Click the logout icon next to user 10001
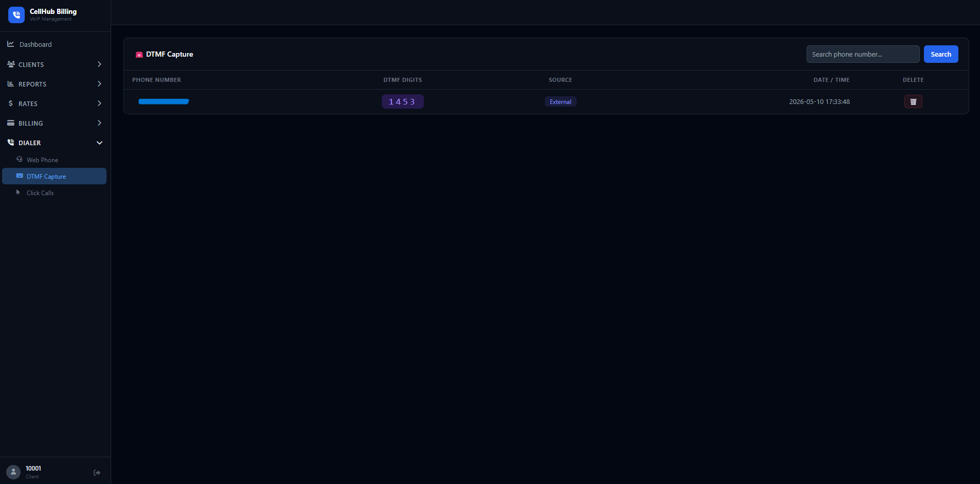 pyautogui.click(x=97, y=473)
